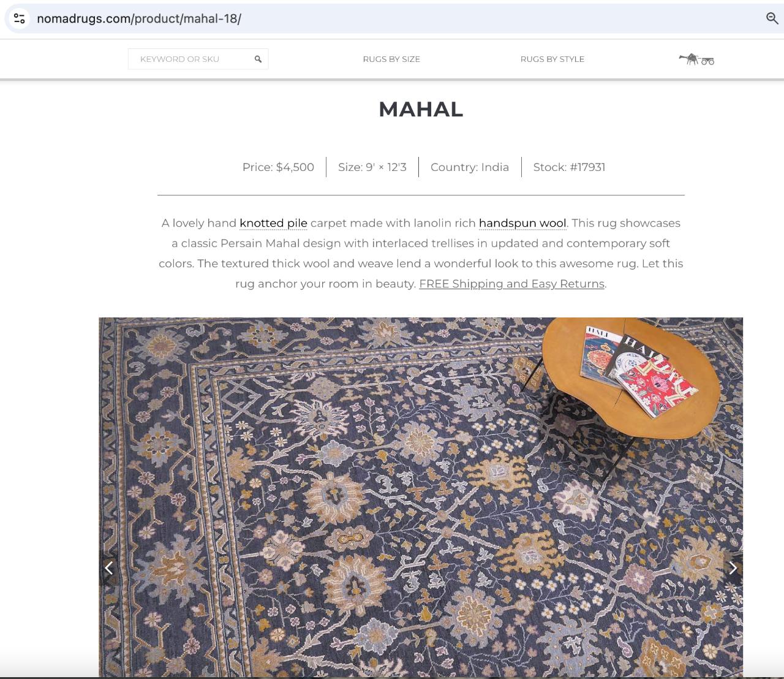Follow the knotted pile link
784x679 pixels.
pyautogui.click(x=273, y=223)
